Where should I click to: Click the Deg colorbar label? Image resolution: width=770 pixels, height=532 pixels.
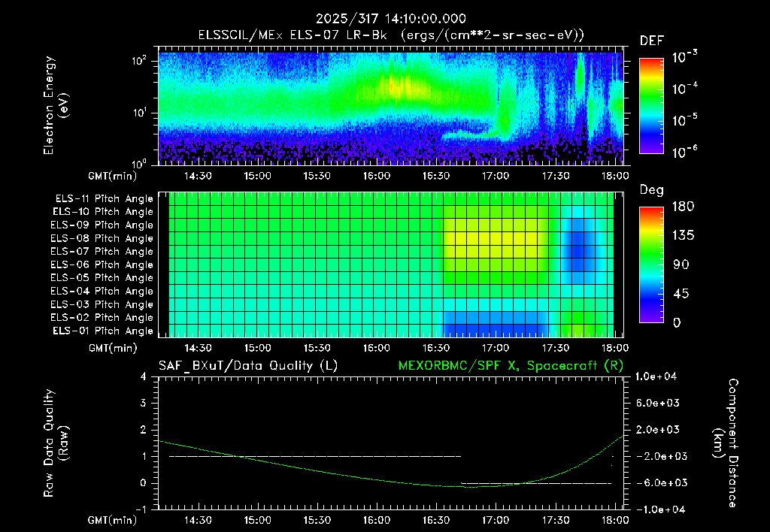(x=652, y=190)
